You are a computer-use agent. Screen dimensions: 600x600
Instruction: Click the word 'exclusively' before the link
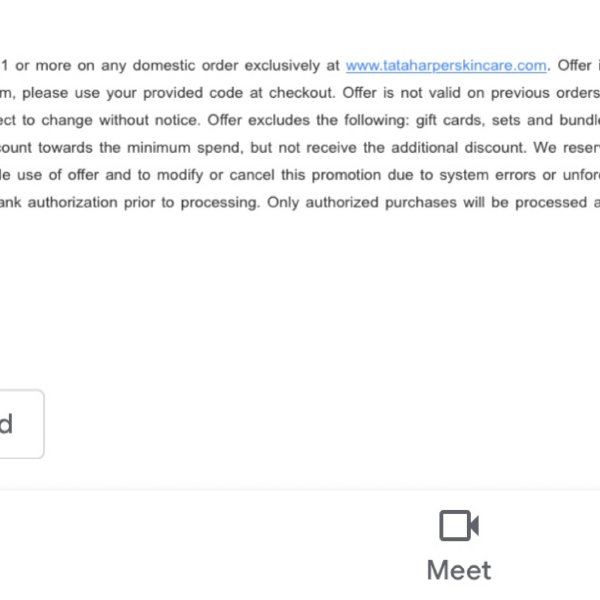tap(282, 66)
